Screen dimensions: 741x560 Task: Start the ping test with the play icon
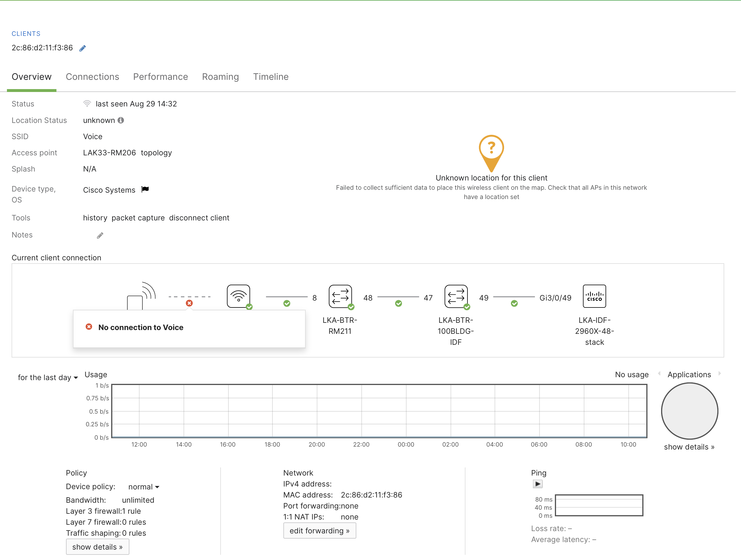coord(538,484)
